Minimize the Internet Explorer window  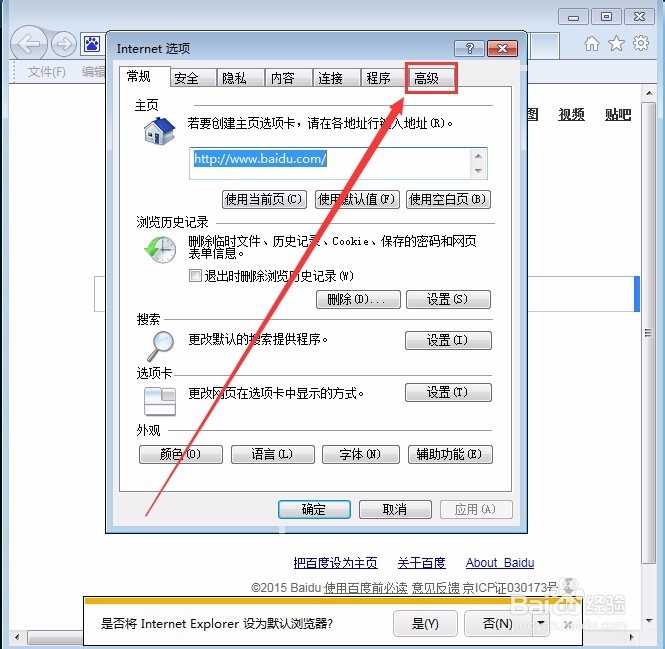point(573,17)
